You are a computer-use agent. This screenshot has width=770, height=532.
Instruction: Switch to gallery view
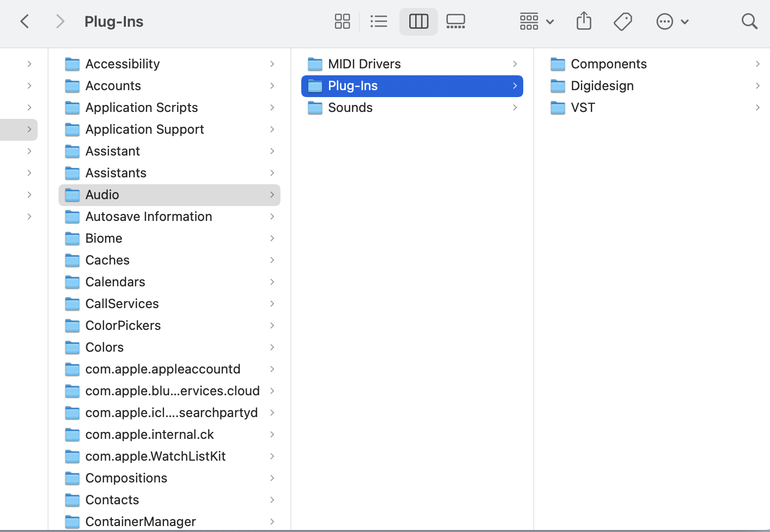click(456, 21)
